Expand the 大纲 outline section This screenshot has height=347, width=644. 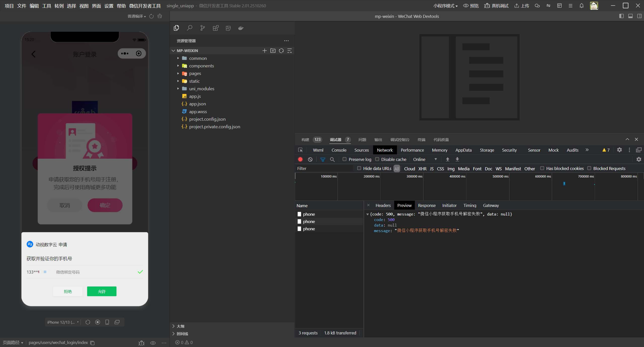pos(173,326)
